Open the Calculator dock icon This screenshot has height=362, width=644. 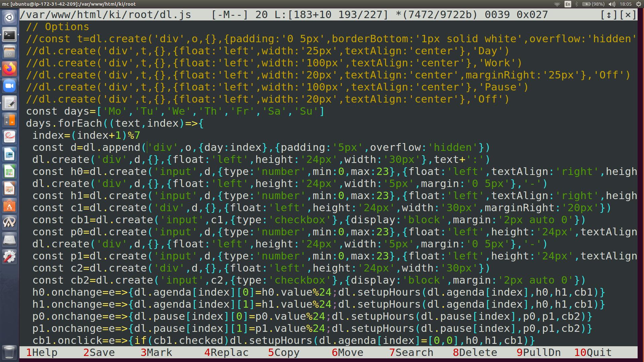[x=9, y=120]
